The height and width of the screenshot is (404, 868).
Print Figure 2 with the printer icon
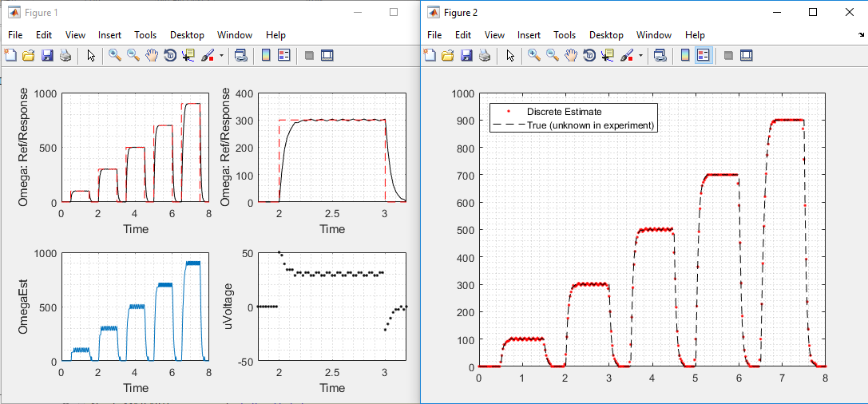tap(485, 55)
